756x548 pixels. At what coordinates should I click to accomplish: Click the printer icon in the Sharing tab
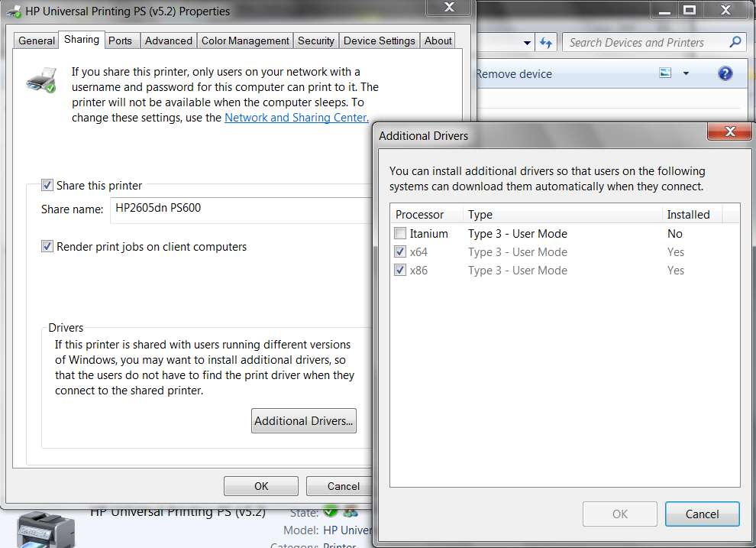tap(41, 79)
